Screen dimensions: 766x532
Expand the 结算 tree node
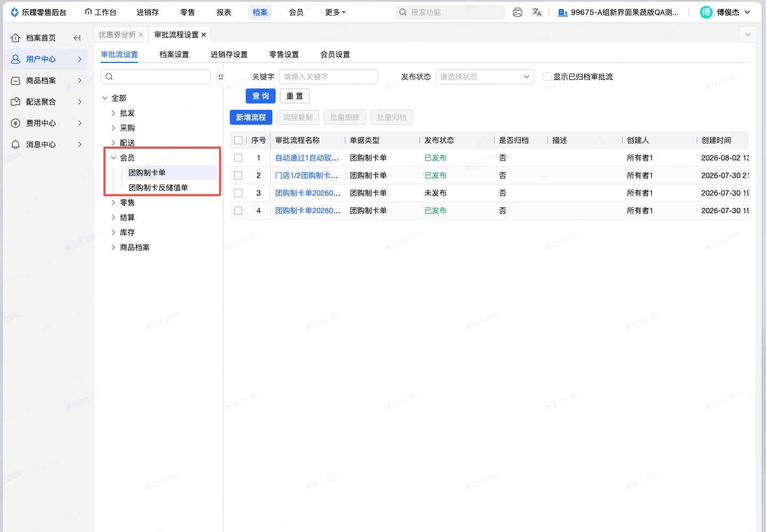[114, 217]
